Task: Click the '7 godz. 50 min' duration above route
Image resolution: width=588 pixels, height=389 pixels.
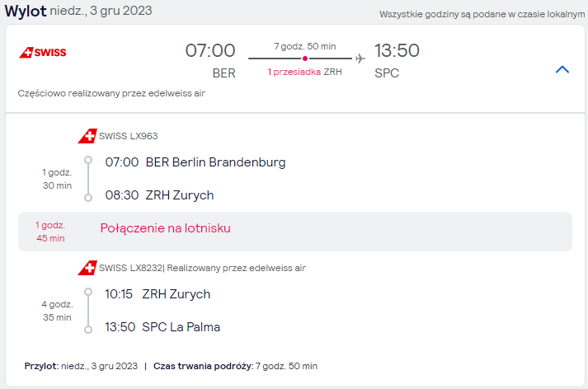Action: [305, 46]
